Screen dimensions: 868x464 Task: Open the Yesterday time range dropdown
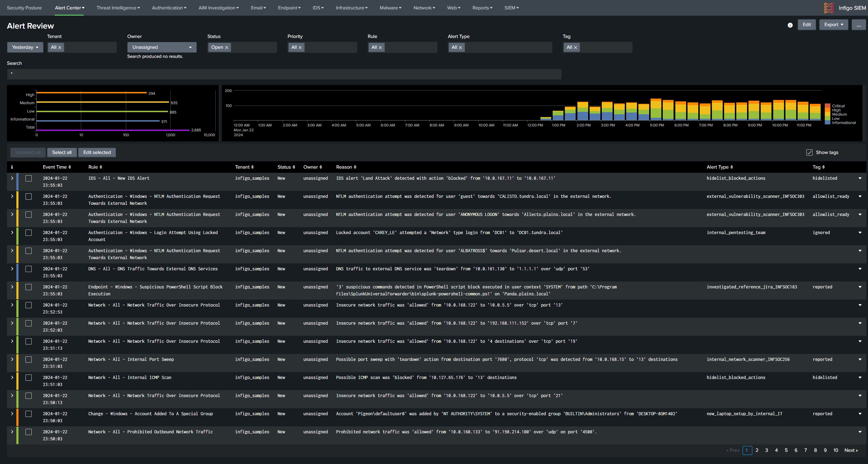pos(25,47)
